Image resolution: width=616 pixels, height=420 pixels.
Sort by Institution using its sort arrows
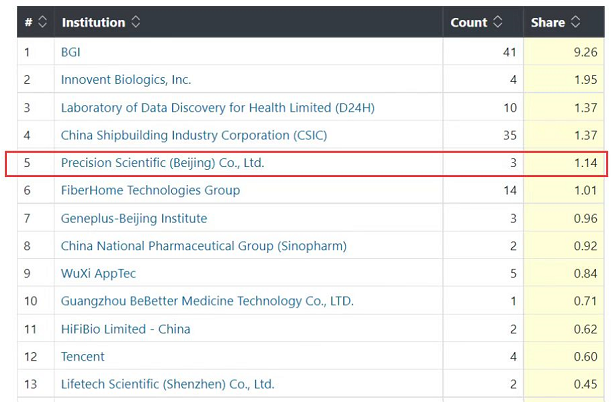(x=136, y=22)
